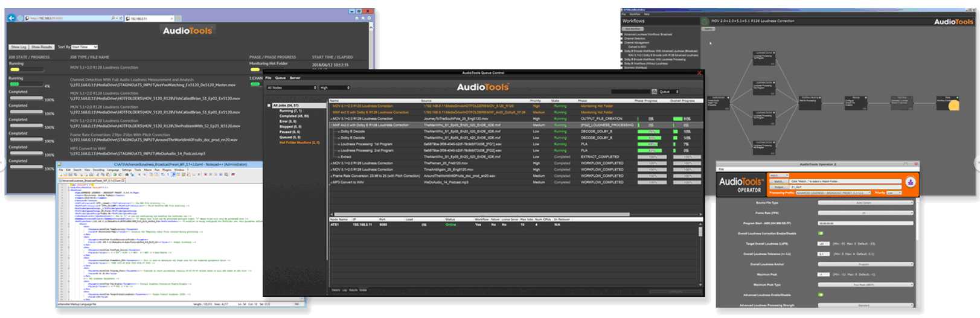Click the 192.168.0.11 browser tab
The image size is (980, 318).
point(150,18)
